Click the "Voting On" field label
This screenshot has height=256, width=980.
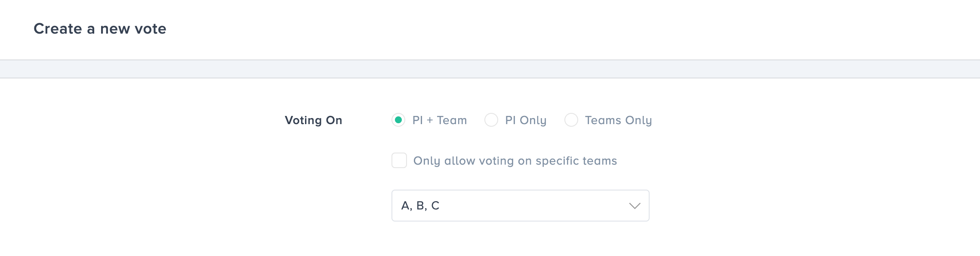[313, 120]
